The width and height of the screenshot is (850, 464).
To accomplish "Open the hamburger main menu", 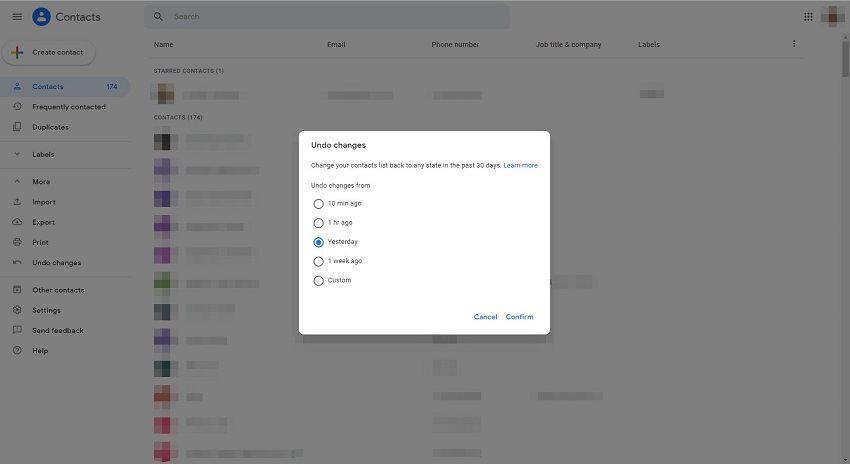I will [16, 17].
